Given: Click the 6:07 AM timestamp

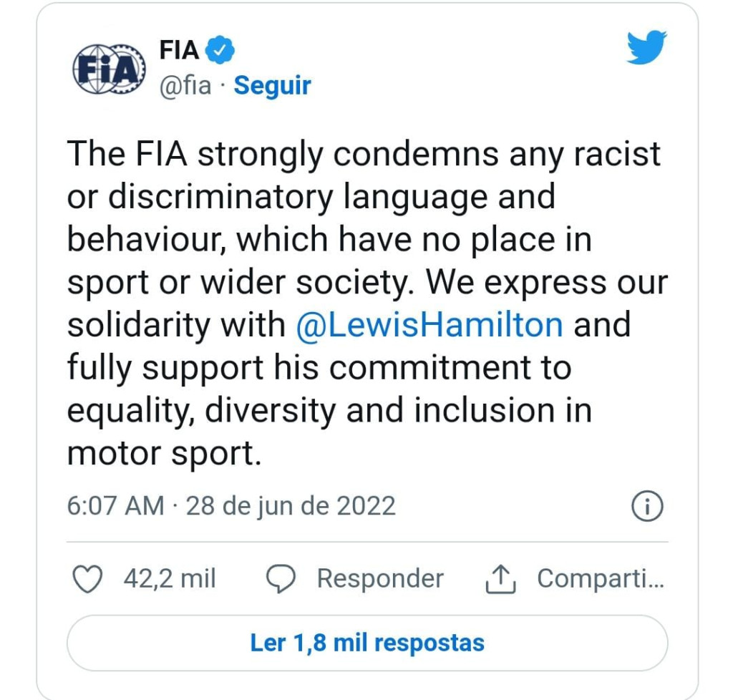Looking at the screenshot, I should (115, 506).
